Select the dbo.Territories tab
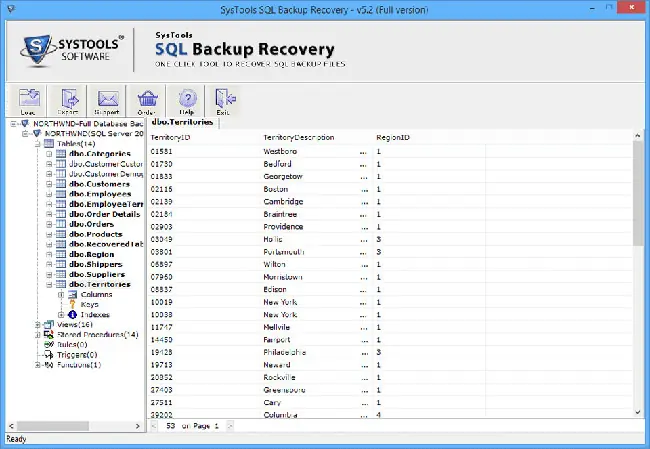The height and width of the screenshot is (449, 650). pyautogui.click(x=182, y=122)
